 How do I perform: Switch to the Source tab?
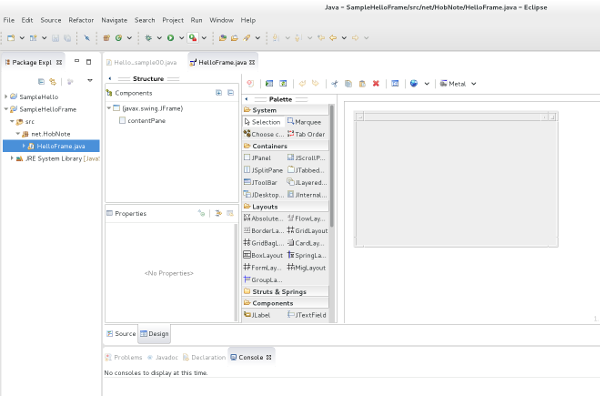coord(121,334)
